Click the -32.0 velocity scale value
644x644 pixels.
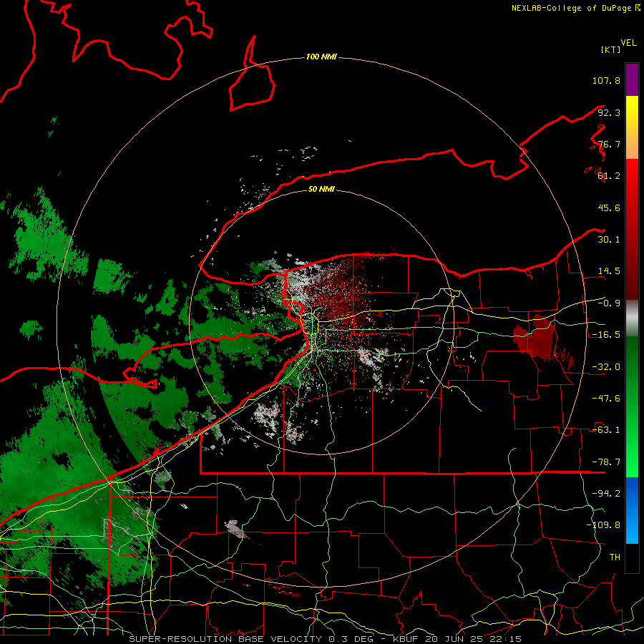pos(606,367)
